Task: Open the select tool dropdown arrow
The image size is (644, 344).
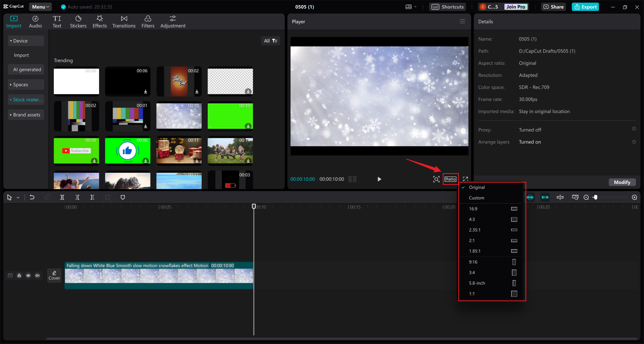Action: 18,197
